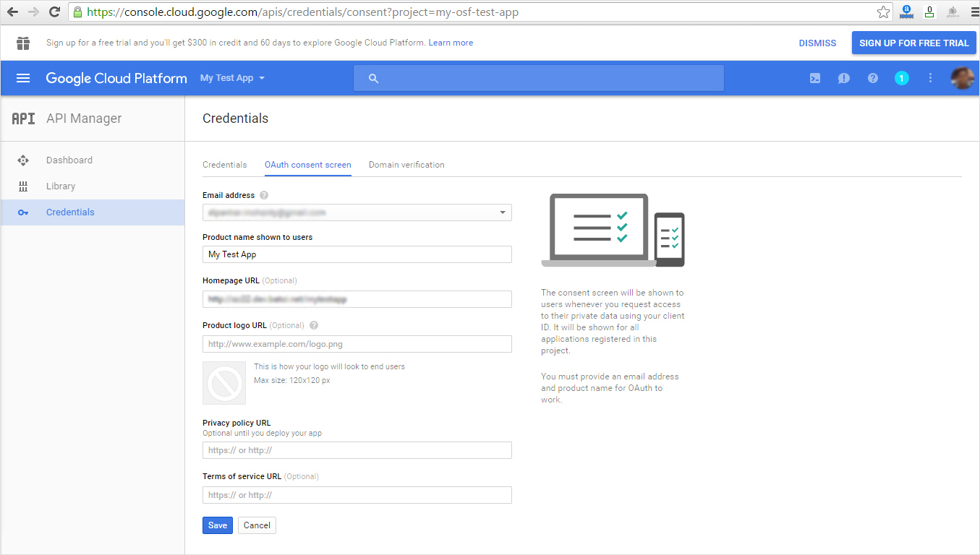Viewport: 980px width, 555px height.
Task: Open the notifications badge showing 1
Action: [902, 78]
